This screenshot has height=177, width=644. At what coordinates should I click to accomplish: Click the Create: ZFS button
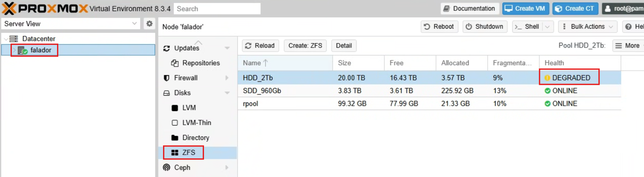(305, 46)
